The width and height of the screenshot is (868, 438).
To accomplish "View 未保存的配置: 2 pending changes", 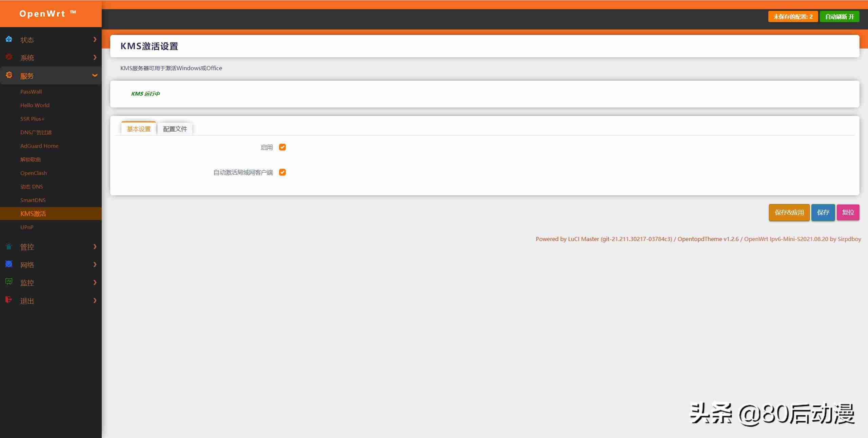I will (x=793, y=17).
